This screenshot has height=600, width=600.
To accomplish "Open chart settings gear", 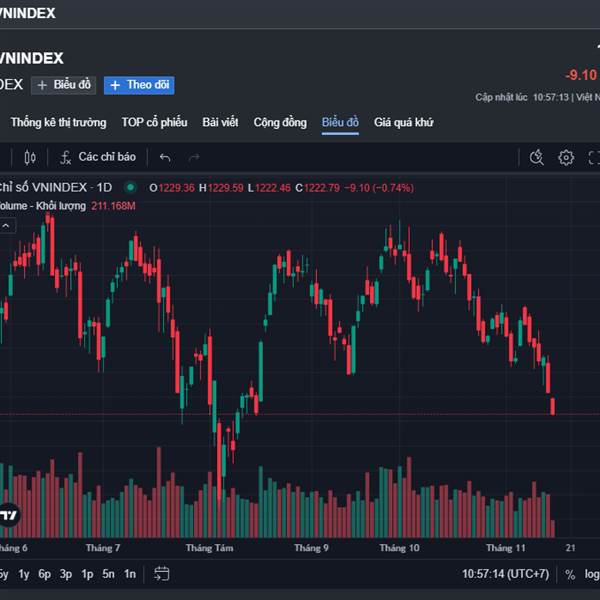I will [x=566, y=157].
